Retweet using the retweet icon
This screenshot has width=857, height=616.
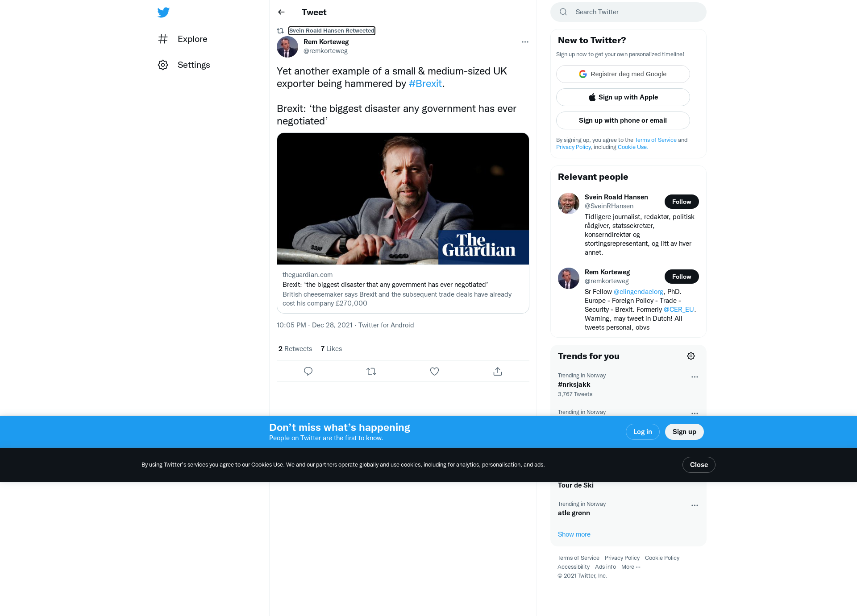click(x=371, y=371)
